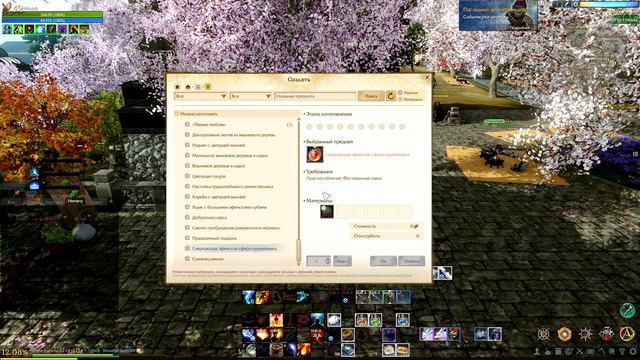Open the gear settings icon at bottom right

pos(633,351)
